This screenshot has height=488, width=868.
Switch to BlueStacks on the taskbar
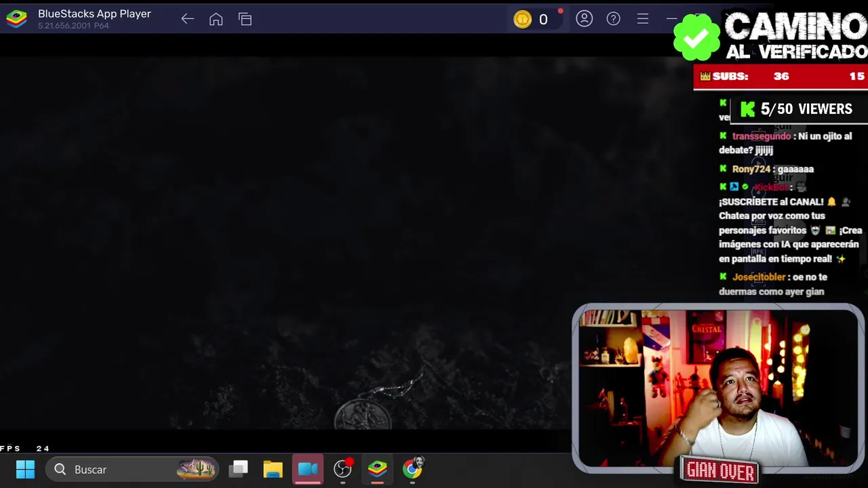[378, 468]
